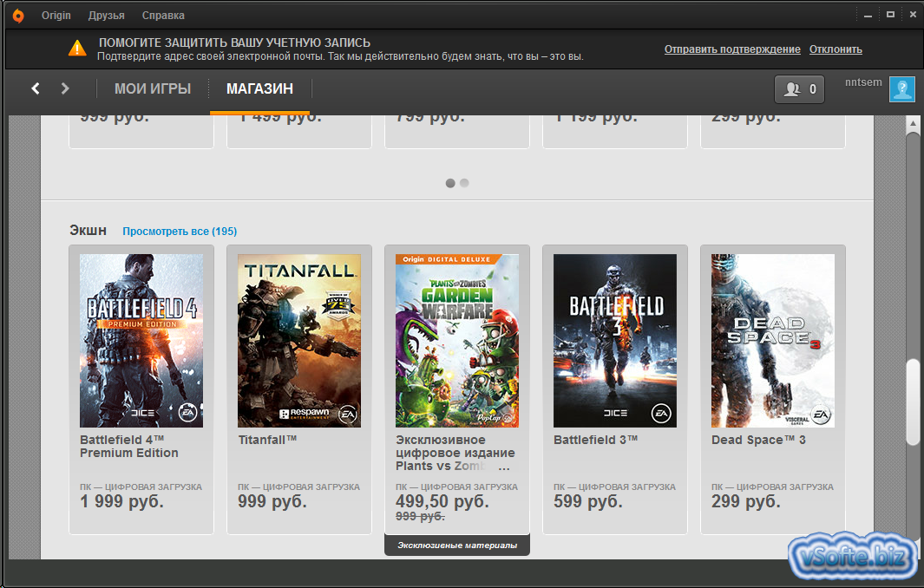This screenshot has width=924, height=588.
Task: Open the Battlefield 4 Premium Edition cover
Action: pos(141,341)
